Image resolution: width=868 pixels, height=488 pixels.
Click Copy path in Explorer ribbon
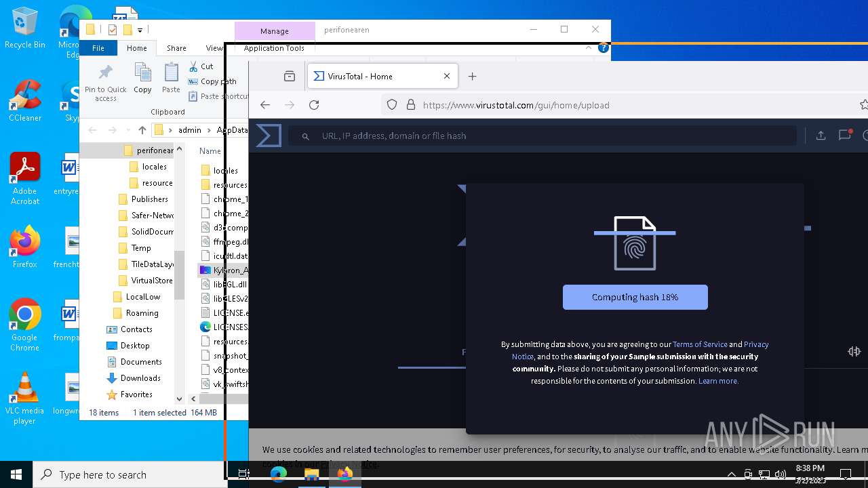212,81
